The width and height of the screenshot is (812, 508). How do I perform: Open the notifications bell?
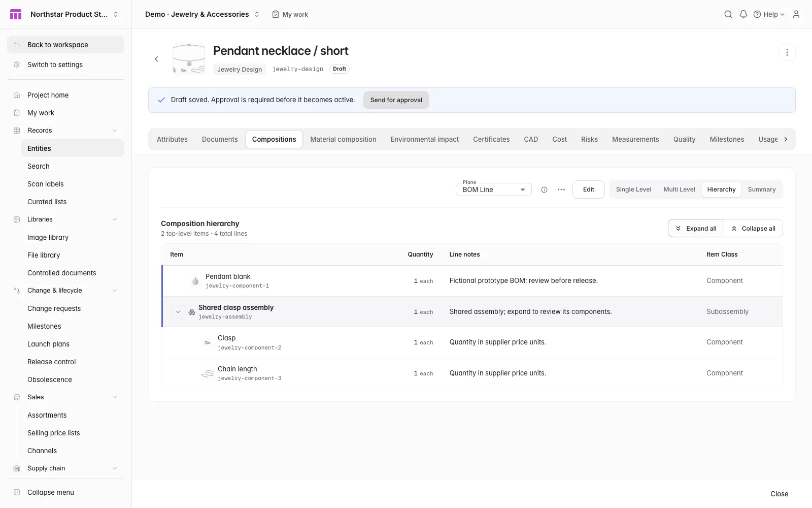coord(743,14)
